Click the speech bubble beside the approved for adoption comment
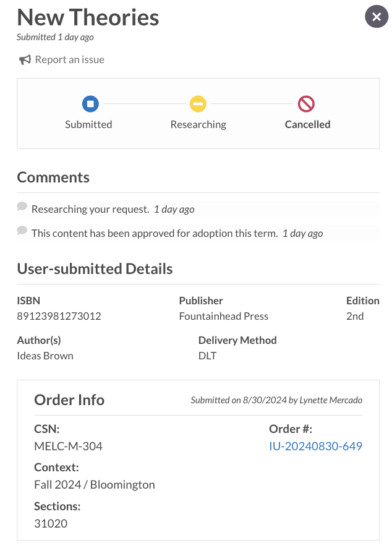Image resolution: width=392 pixels, height=548 pixels. coord(22,231)
